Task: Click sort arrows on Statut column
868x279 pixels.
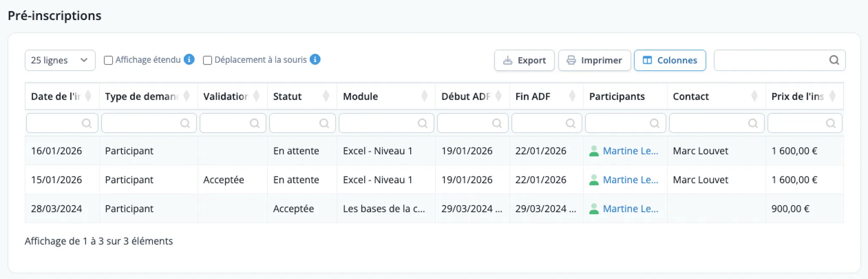Action: 326,96
